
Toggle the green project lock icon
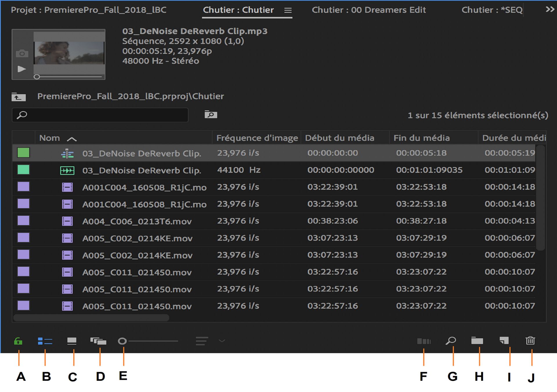click(x=18, y=341)
